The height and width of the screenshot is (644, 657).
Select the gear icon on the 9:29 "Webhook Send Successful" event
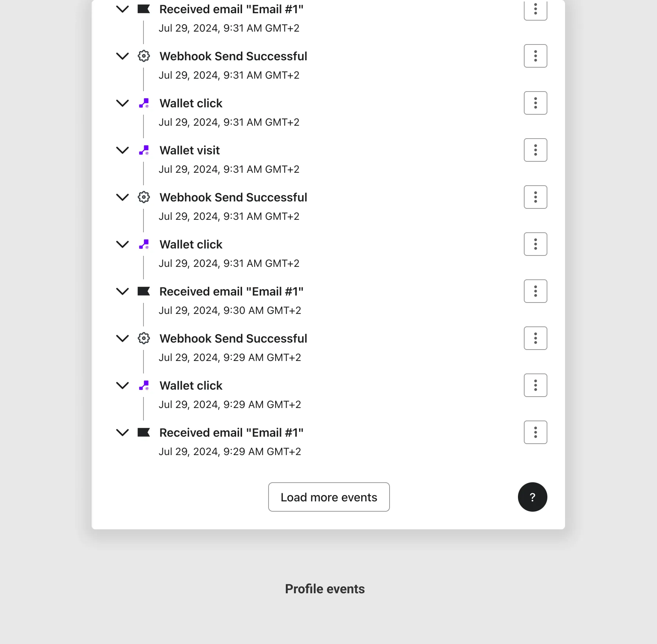pyautogui.click(x=144, y=338)
